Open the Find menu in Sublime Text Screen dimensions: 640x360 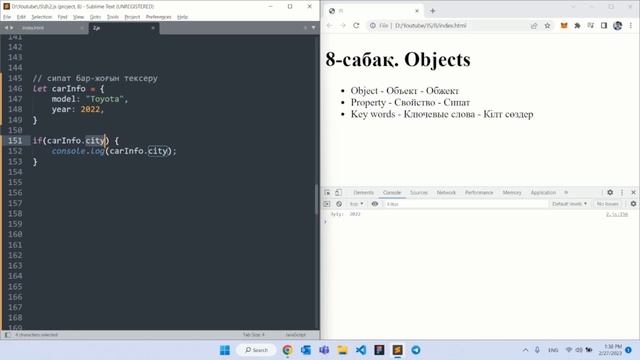click(x=62, y=17)
